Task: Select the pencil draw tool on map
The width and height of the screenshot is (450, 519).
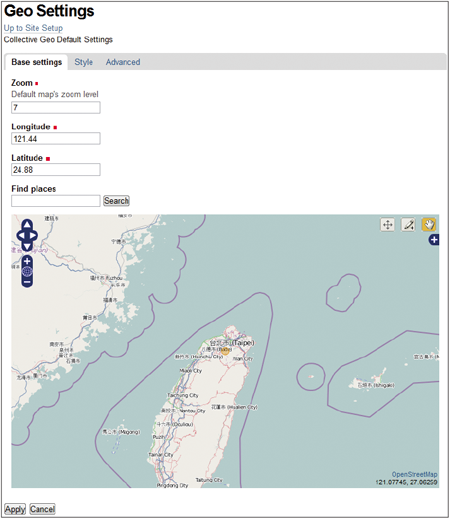Action: (x=408, y=225)
